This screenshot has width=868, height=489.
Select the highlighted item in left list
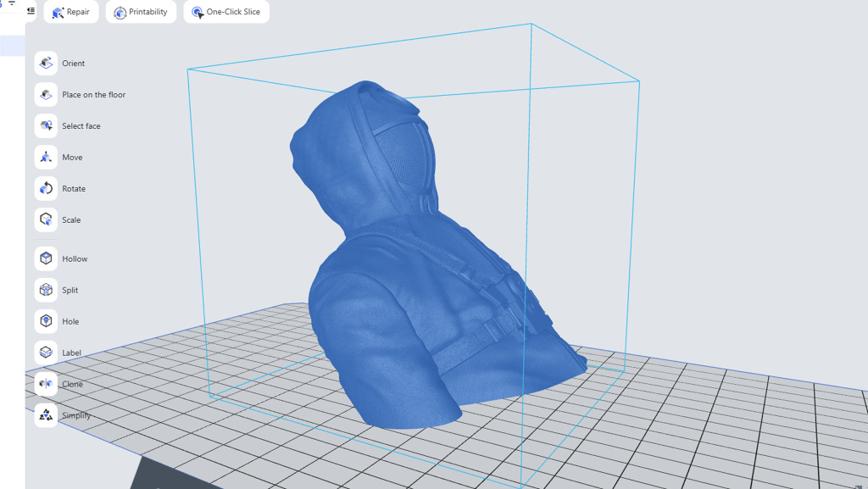[12, 46]
